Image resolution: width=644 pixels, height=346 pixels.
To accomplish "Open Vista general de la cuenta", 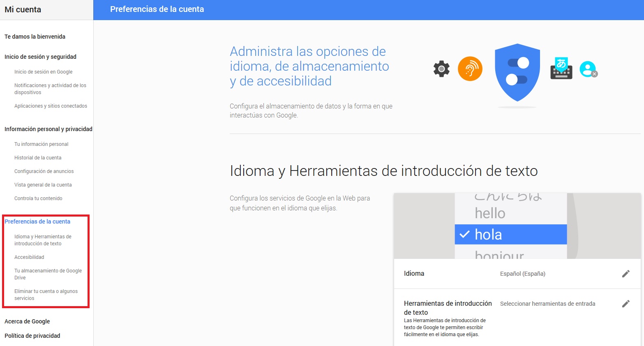I will click(43, 185).
